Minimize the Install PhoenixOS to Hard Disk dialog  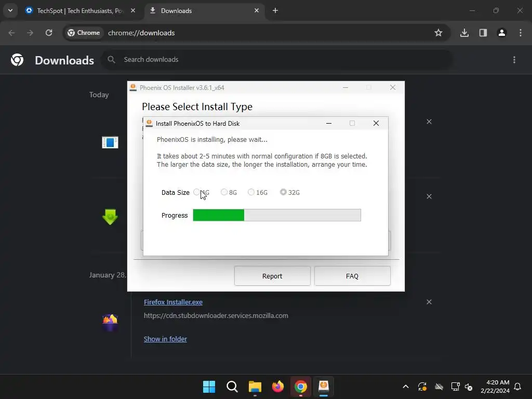[x=329, y=123]
